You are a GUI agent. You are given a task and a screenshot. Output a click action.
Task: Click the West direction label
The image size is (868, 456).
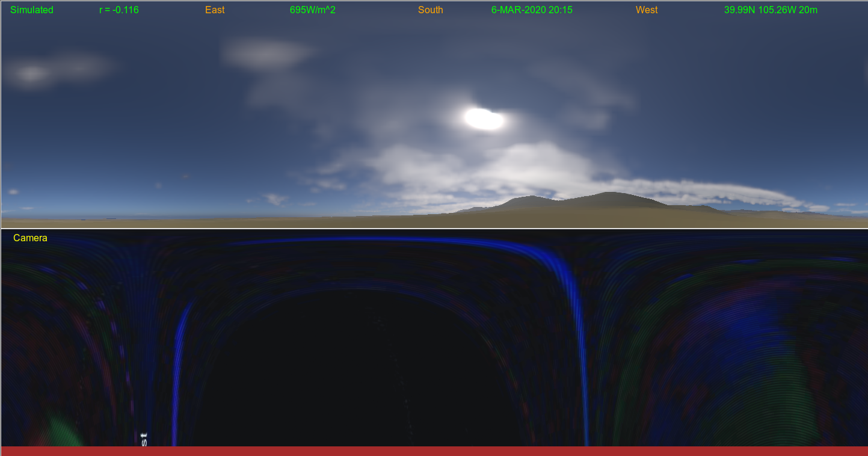coord(647,10)
